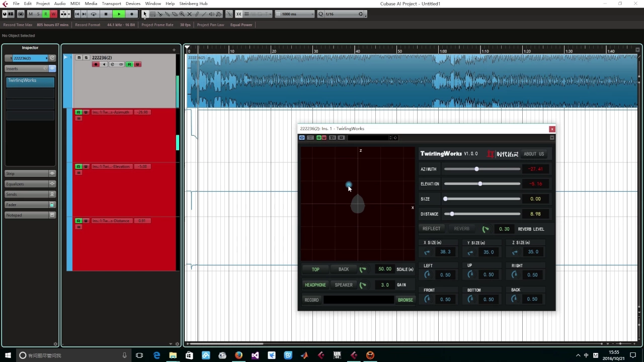Open the Steinberg Hub menu

(193, 4)
